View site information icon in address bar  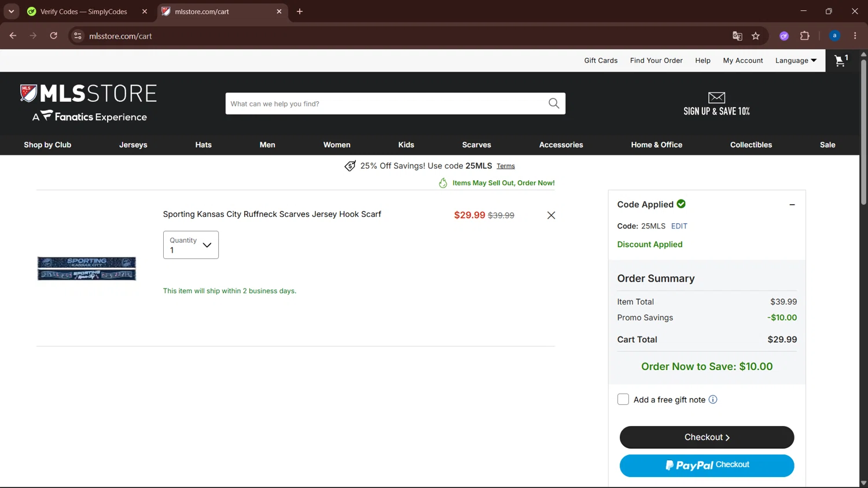coord(78,36)
